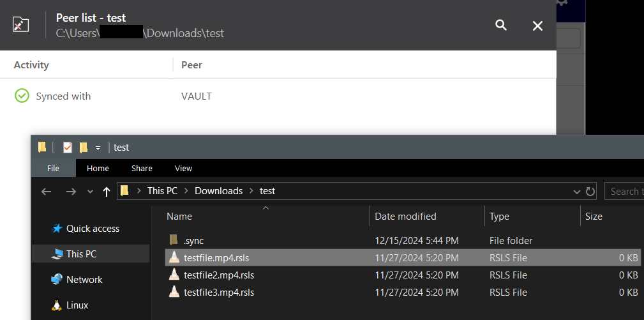This screenshot has height=320, width=644.
Task: Open the Share ribbon tab
Action: click(x=142, y=168)
